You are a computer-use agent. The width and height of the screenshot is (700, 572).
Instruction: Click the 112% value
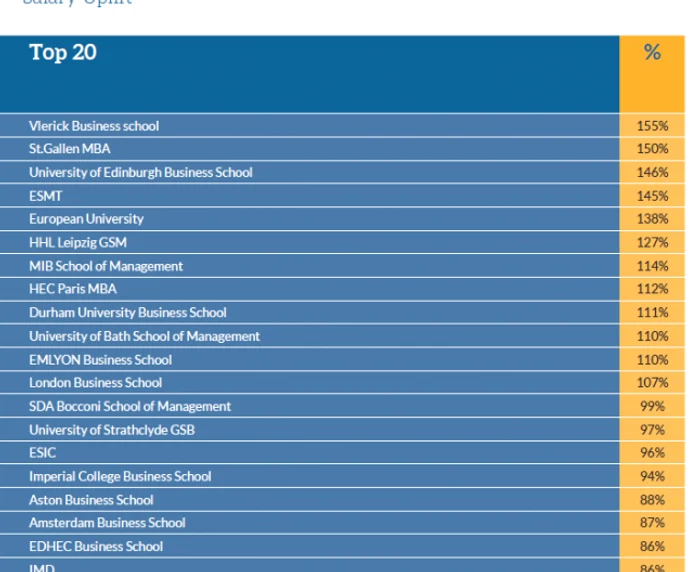(652, 289)
